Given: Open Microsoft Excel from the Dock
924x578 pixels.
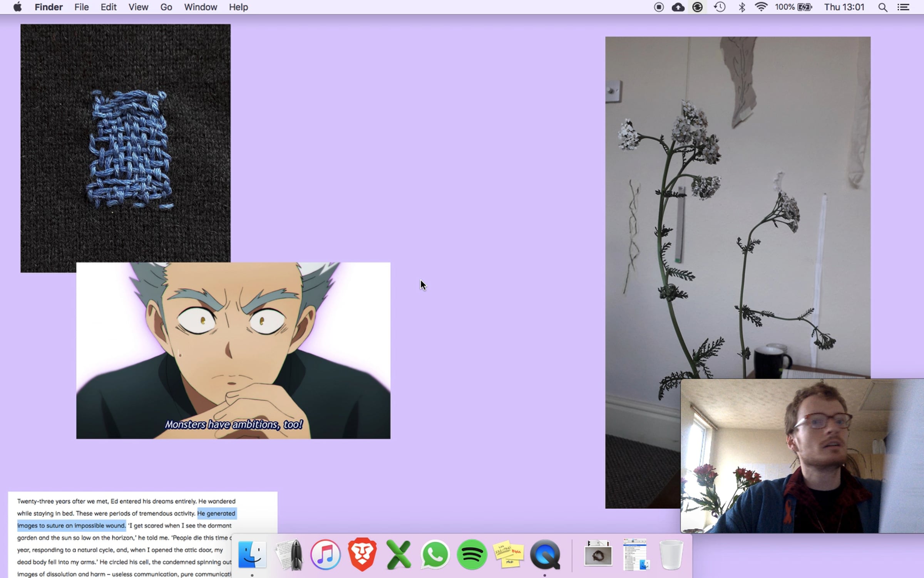Looking at the screenshot, I should pos(399,554).
